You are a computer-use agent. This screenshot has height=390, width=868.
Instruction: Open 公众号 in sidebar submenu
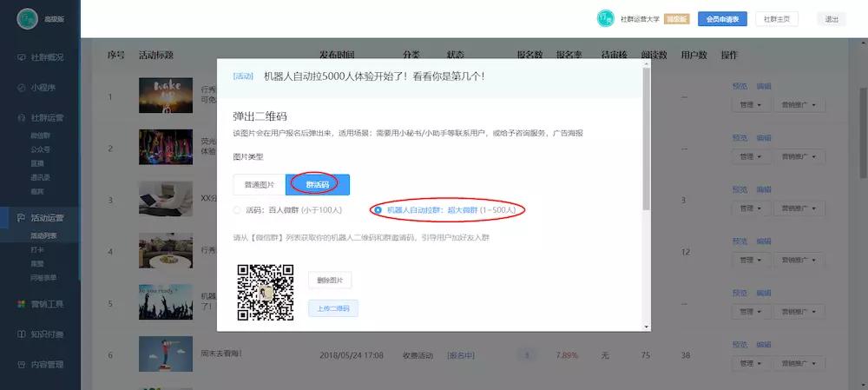click(x=41, y=149)
